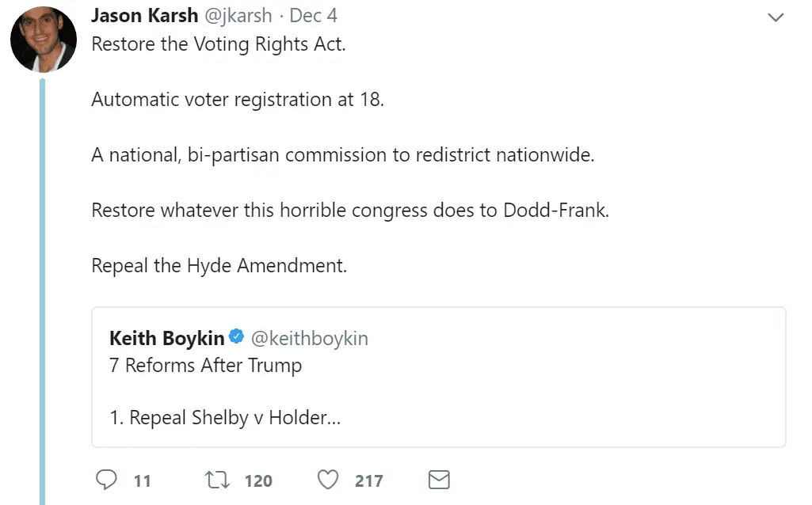Click Keith Boykin's verified badge
This screenshot has height=505, width=812.
coord(236,338)
